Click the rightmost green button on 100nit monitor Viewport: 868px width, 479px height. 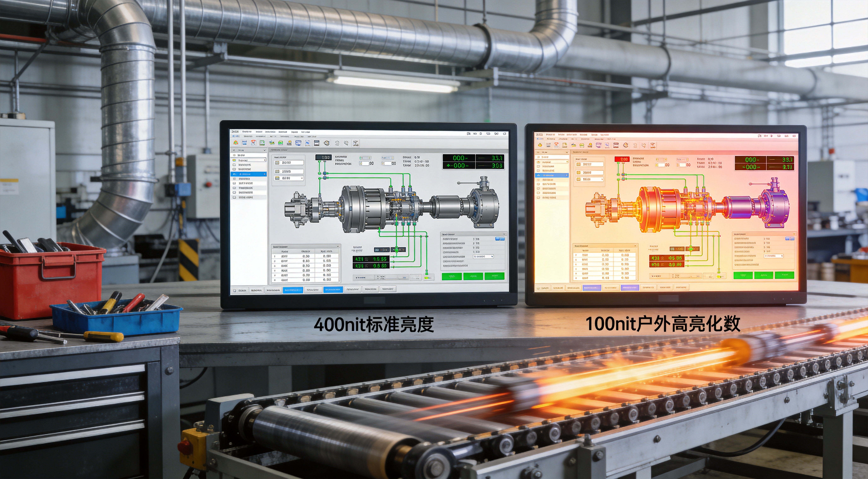[784, 275]
